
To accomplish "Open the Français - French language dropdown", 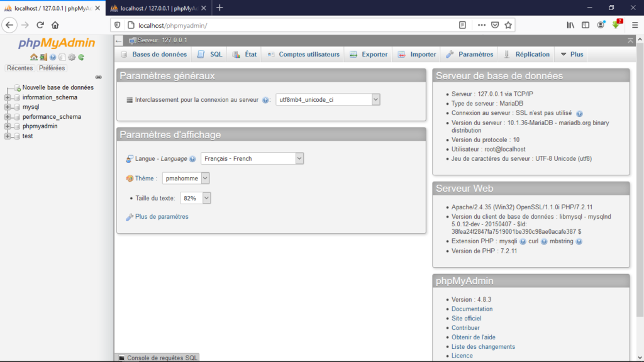I will point(252,158).
